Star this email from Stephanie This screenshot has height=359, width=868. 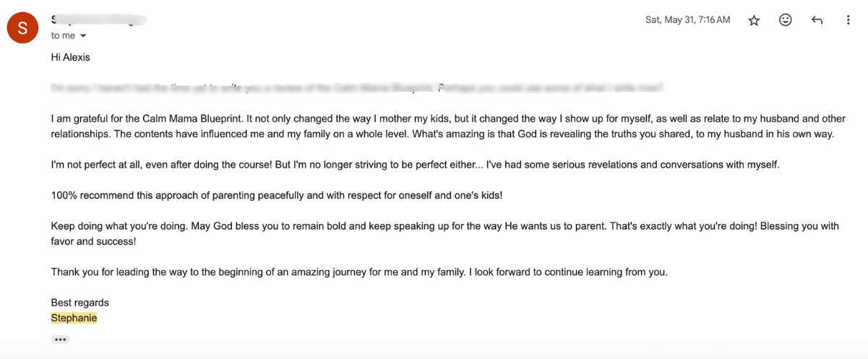[754, 20]
